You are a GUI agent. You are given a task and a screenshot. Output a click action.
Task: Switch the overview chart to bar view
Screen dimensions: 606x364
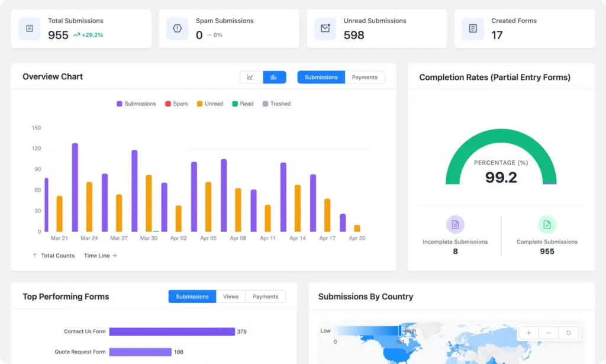[274, 77]
